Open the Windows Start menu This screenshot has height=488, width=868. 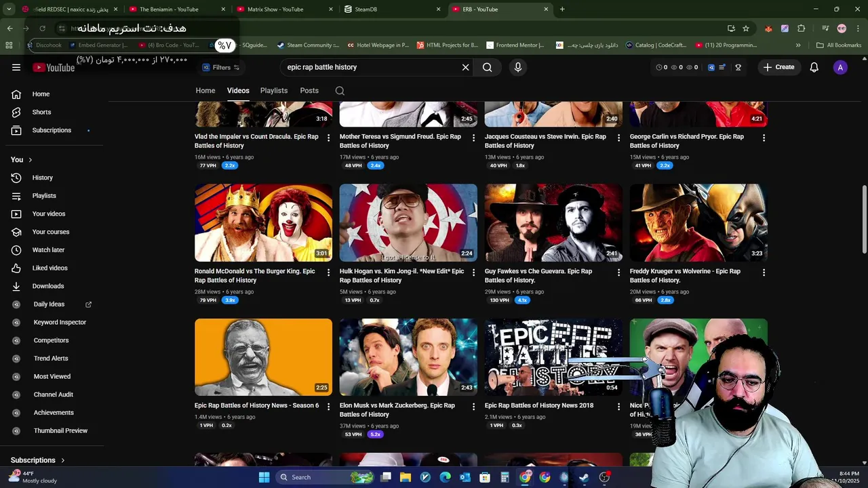[264, 477]
